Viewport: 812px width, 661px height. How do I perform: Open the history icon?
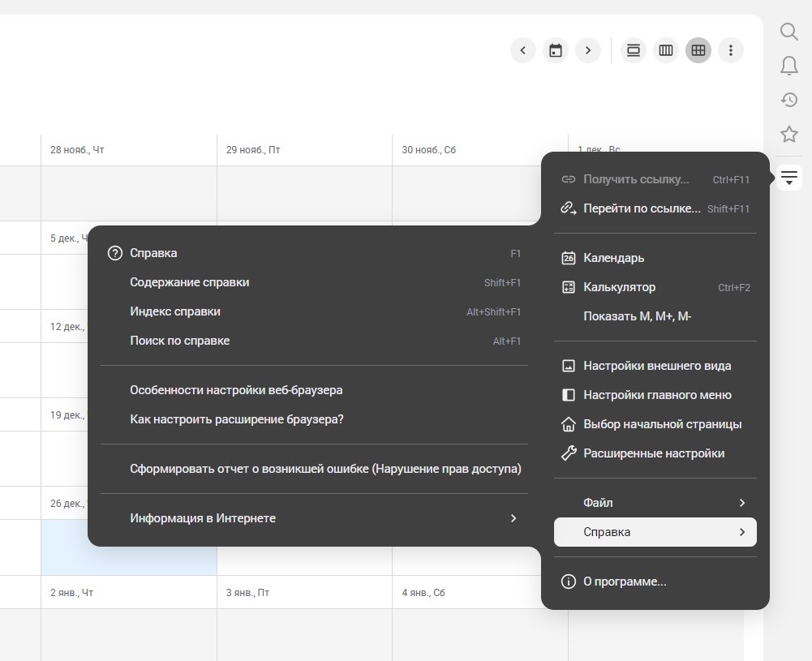tap(788, 100)
